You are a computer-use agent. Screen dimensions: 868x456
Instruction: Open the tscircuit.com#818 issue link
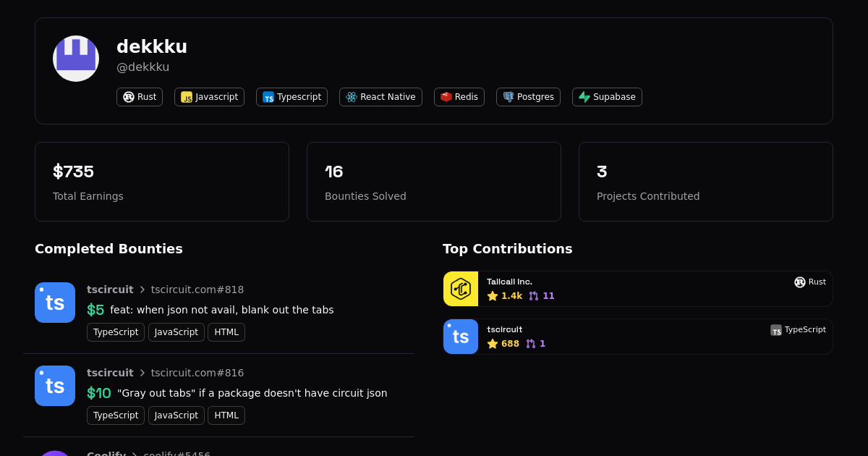click(197, 290)
